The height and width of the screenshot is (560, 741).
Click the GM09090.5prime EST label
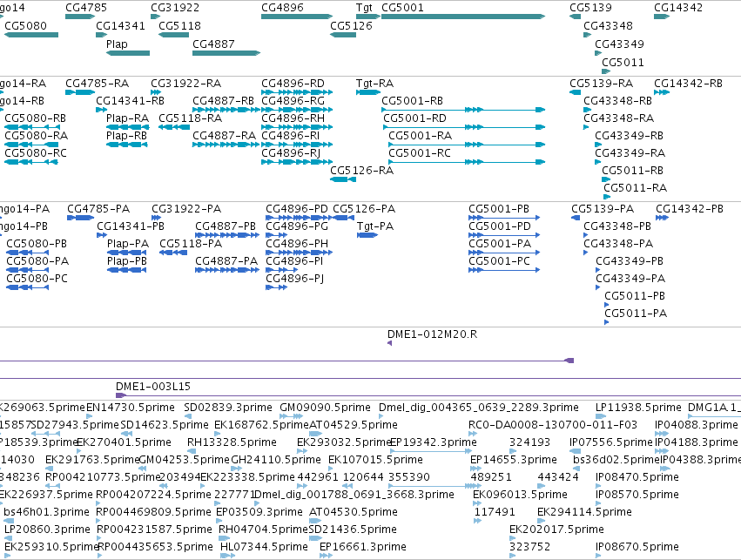(x=325, y=408)
